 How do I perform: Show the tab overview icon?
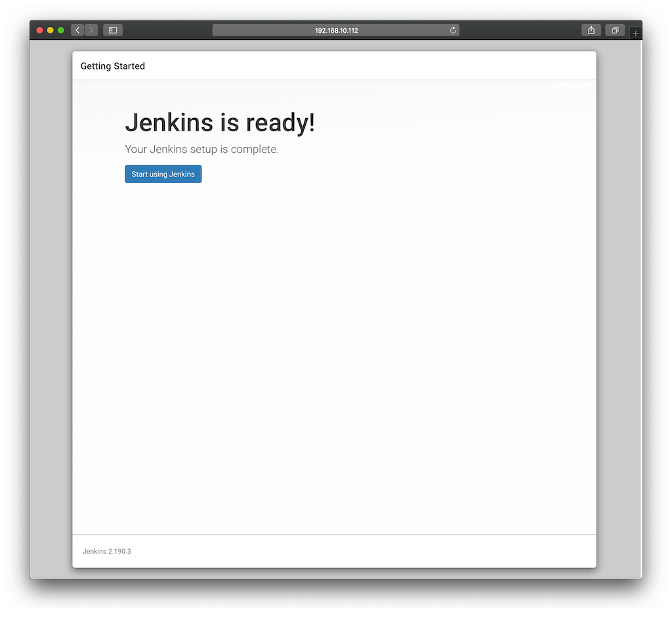[614, 30]
